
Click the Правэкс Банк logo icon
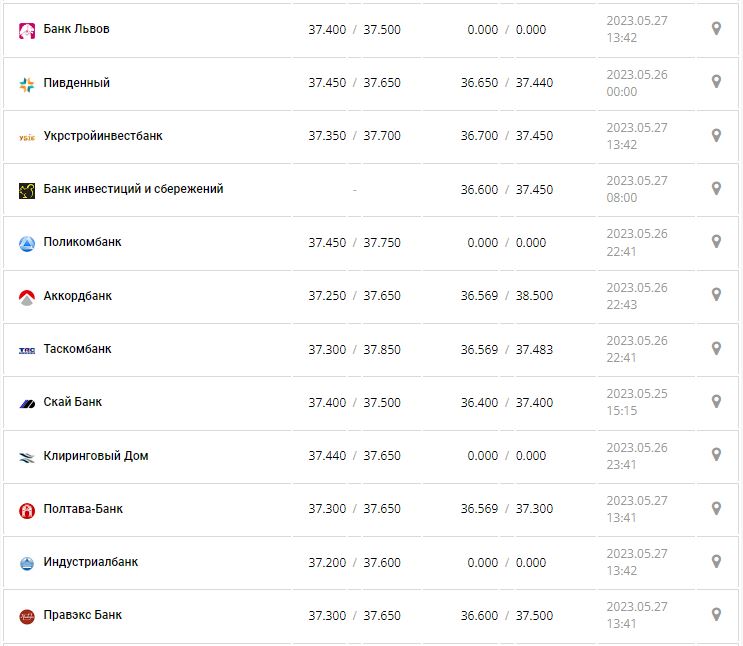coord(27,616)
